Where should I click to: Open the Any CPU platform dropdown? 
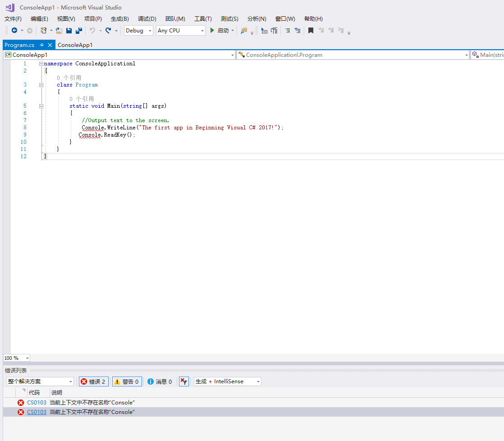click(181, 31)
